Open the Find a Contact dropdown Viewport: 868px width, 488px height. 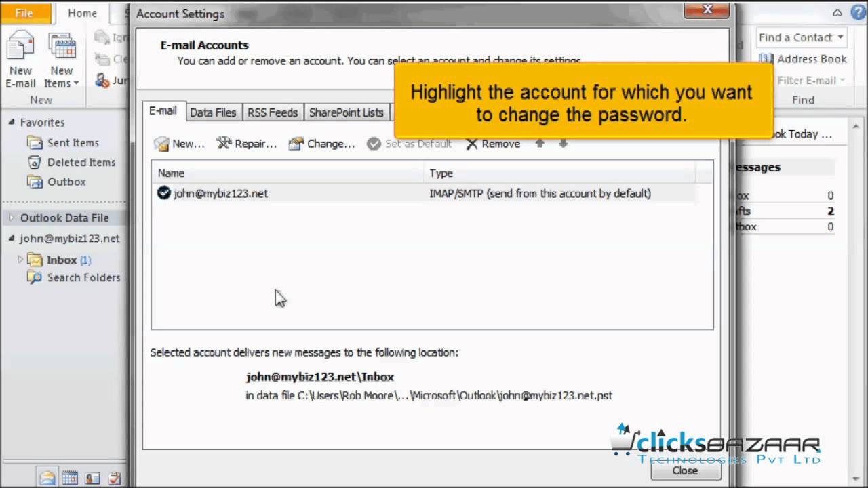[802, 37]
